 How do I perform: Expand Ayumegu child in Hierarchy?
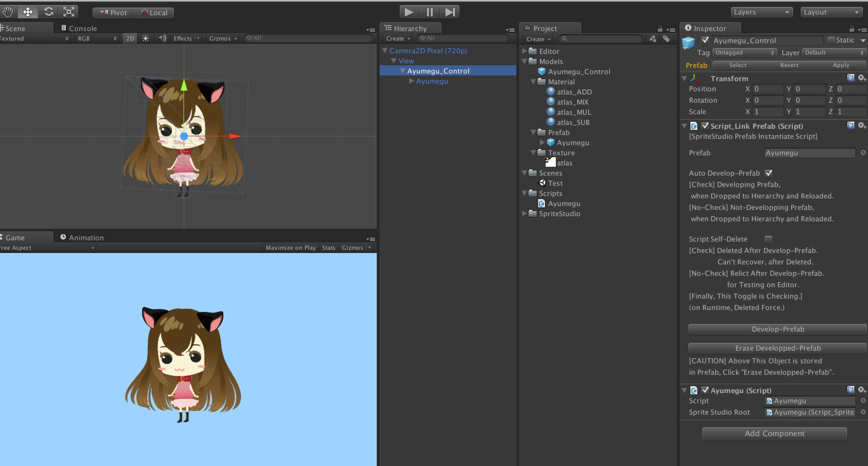(411, 81)
